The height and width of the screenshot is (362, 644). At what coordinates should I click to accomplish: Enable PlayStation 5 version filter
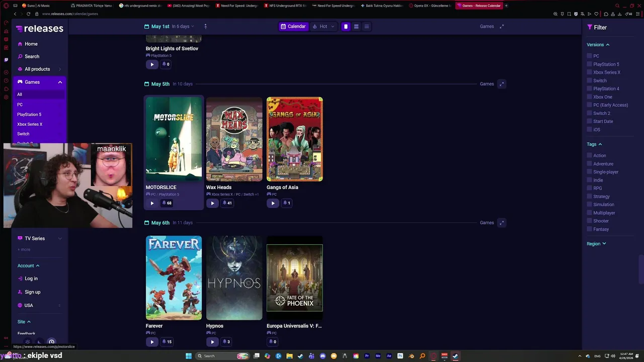coord(589,64)
